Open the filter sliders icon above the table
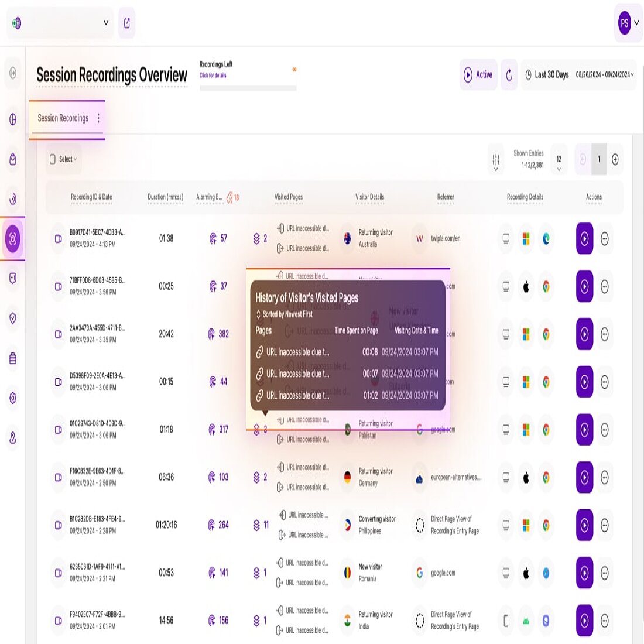Screen dimensions: 644x644 (x=495, y=159)
